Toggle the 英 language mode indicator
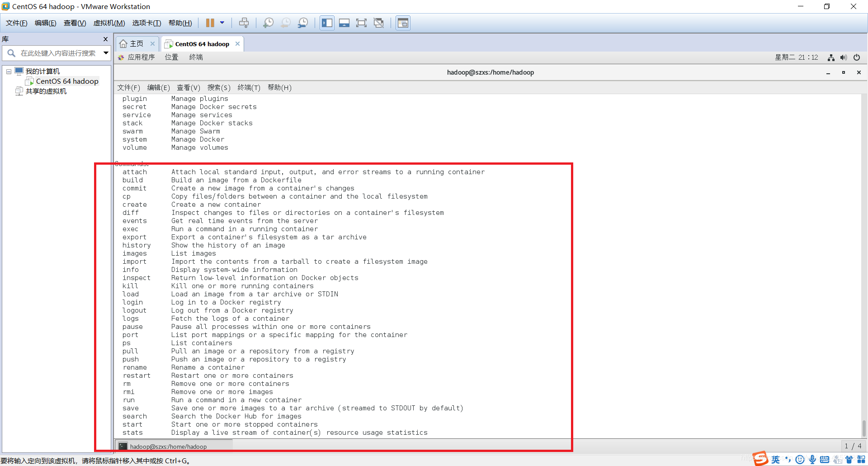 (x=776, y=460)
